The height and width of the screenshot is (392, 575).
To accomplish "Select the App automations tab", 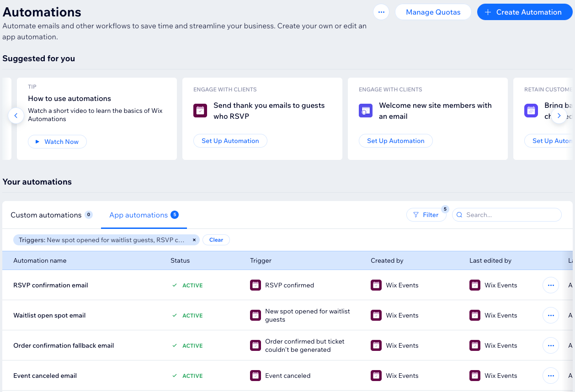I will pos(138,215).
